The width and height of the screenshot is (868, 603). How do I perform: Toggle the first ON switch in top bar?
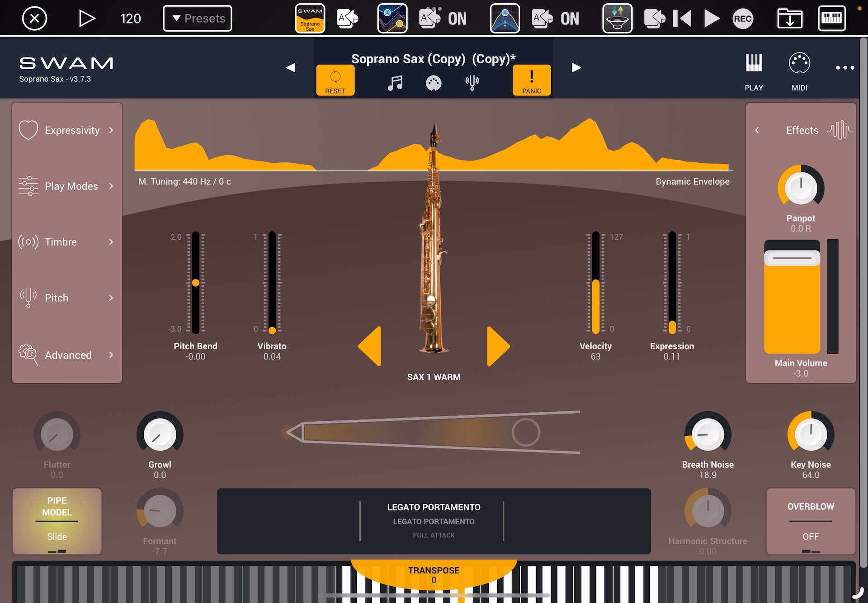click(457, 19)
